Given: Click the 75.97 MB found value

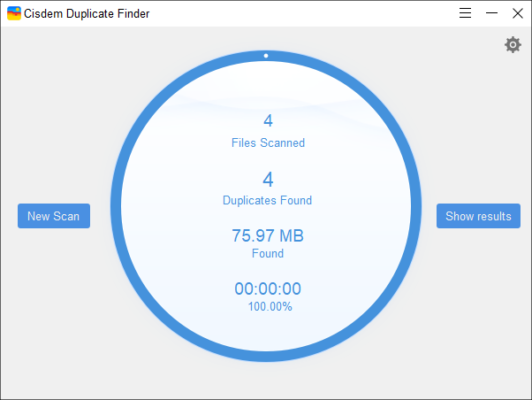Looking at the screenshot, I should [x=267, y=235].
